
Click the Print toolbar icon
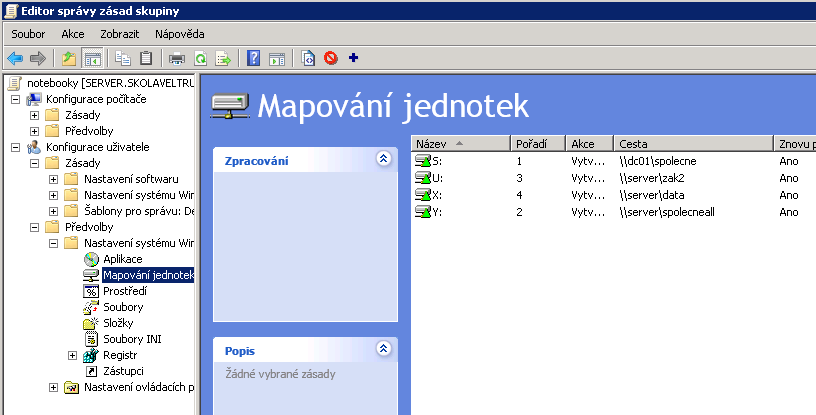tap(177, 58)
